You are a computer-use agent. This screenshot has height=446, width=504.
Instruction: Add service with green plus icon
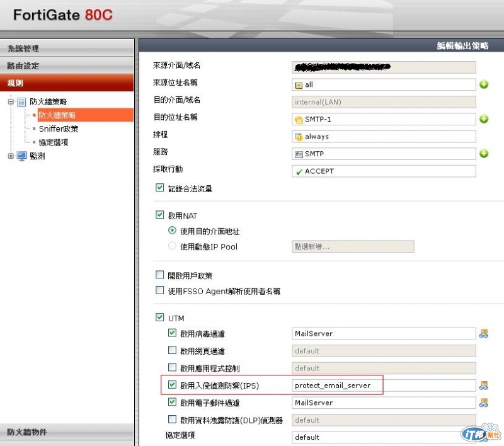click(x=484, y=154)
